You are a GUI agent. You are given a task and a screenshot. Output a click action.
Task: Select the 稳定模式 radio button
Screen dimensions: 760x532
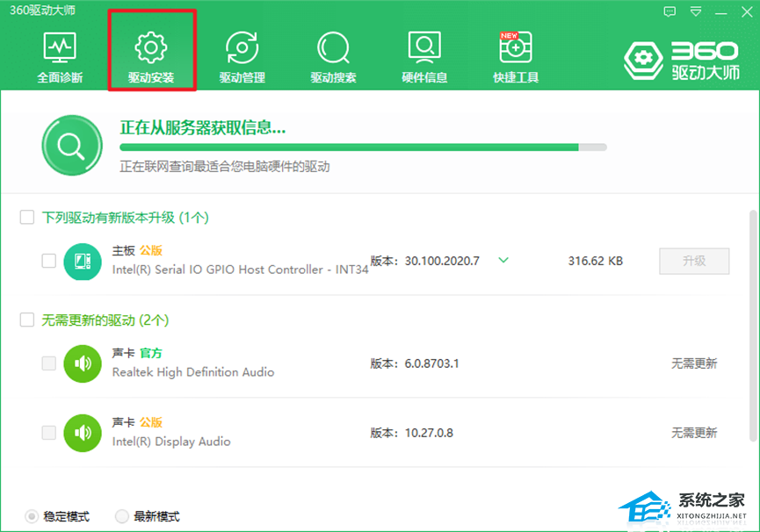click(32, 516)
